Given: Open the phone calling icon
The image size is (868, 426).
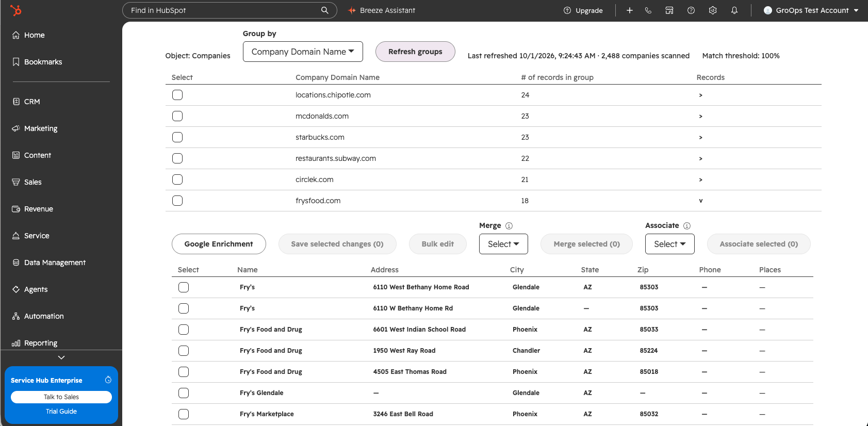Looking at the screenshot, I should 648,10.
